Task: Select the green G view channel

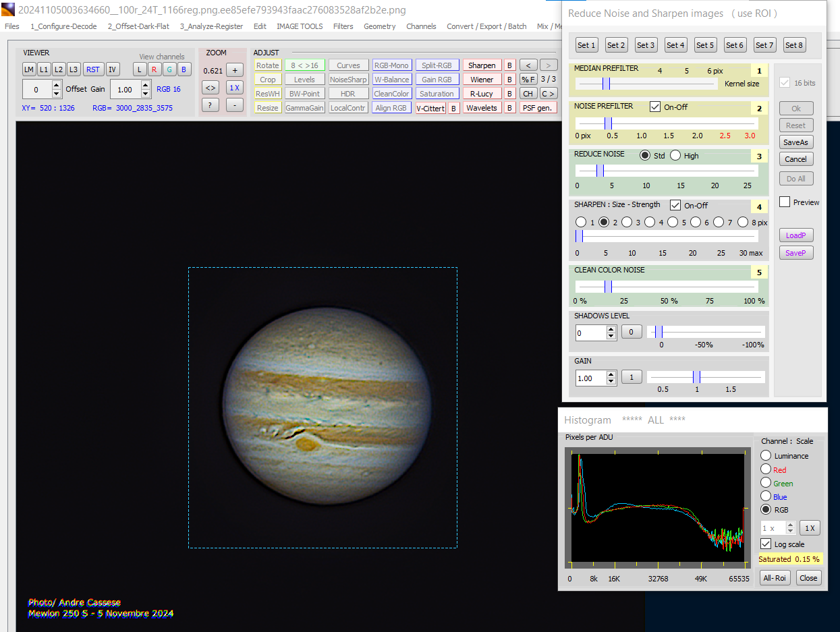Action: 169,69
